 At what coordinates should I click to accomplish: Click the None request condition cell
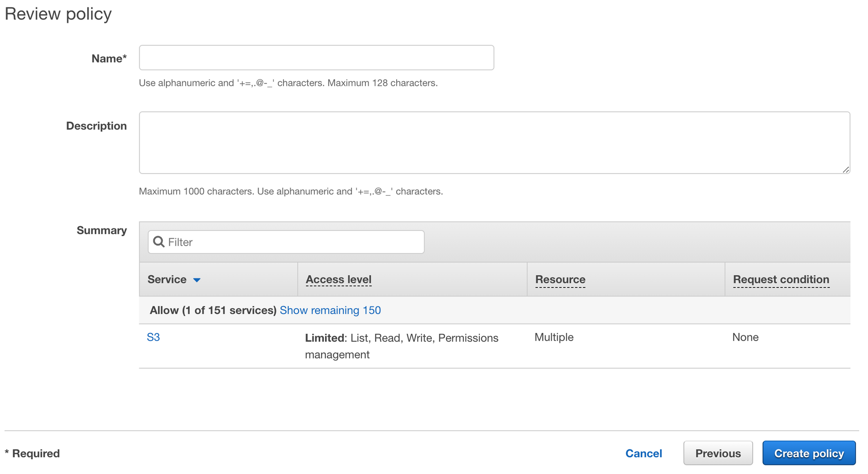[x=745, y=337]
